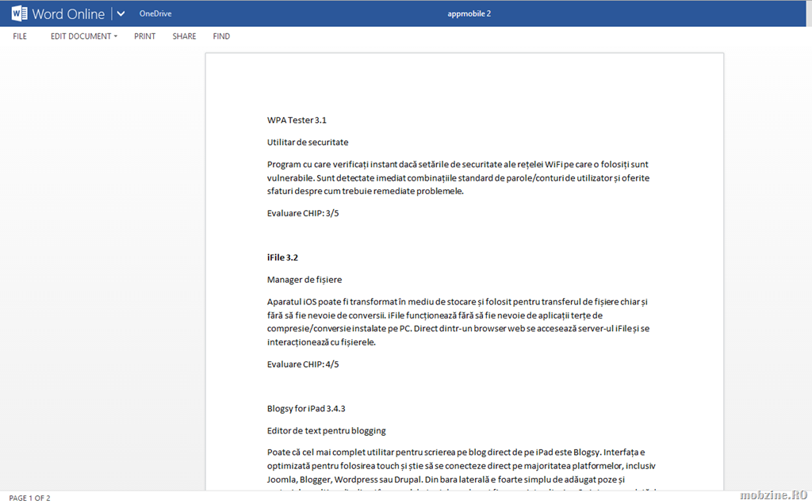Click the line Manager de fișiere
The width and height of the screenshot is (812, 504).
[304, 280]
